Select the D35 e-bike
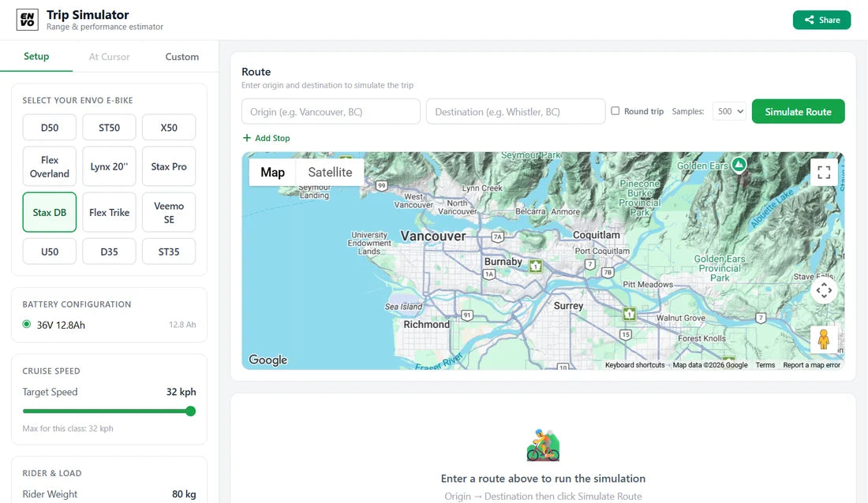The width and height of the screenshot is (868, 503). (x=109, y=251)
